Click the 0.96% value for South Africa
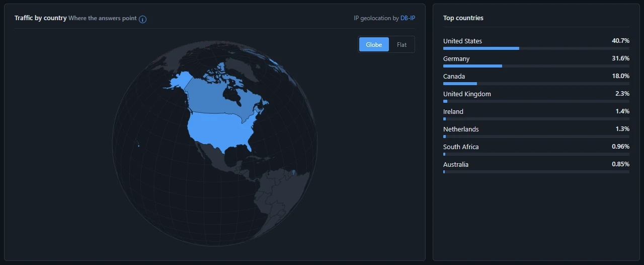 click(620, 147)
